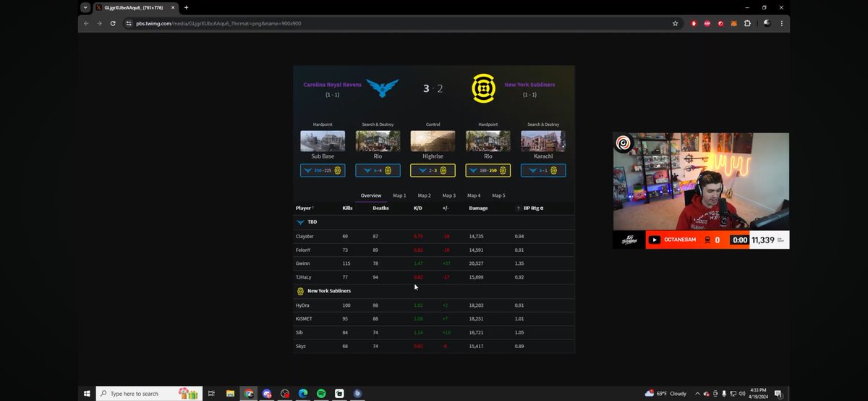The image size is (868, 401).
Task: Click the Carolina Royal Ravens team link
Action: pyautogui.click(x=333, y=85)
